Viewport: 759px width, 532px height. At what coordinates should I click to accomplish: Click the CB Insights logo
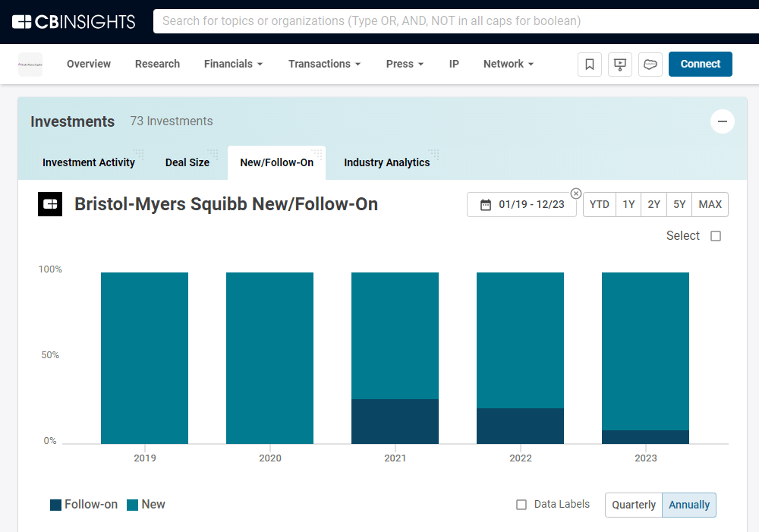coord(74,22)
